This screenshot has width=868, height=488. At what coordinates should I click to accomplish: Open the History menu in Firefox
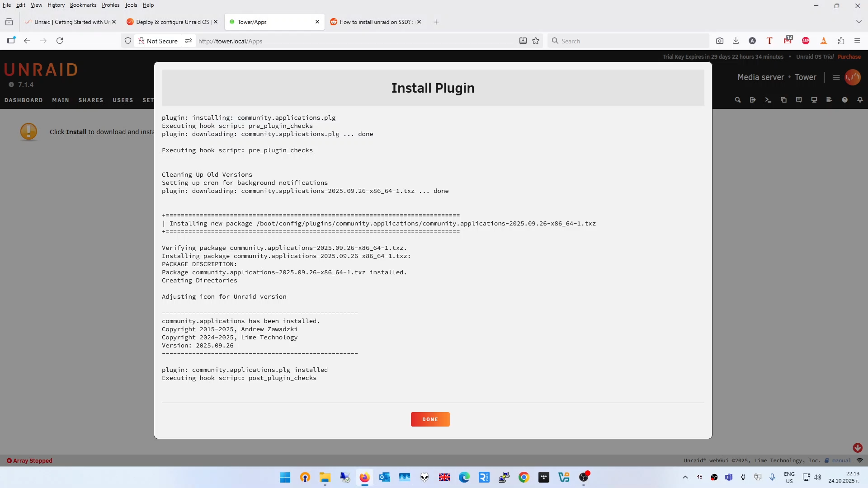(56, 5)
